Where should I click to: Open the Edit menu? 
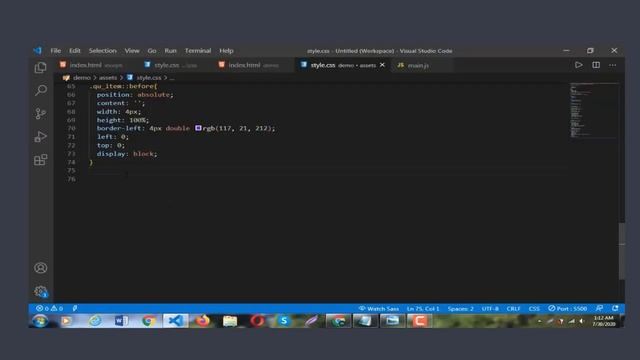click(75, 51)
